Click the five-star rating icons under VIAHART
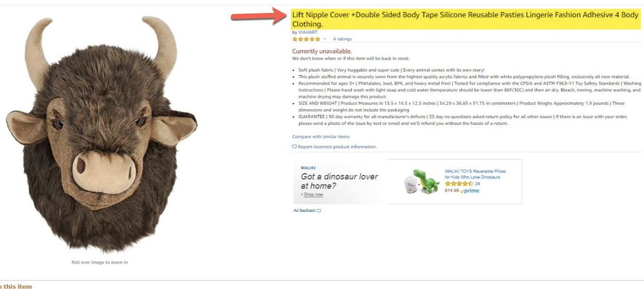The width and height of the screenshot is (644, 289). pyautogui.click(x=306, y=39)
